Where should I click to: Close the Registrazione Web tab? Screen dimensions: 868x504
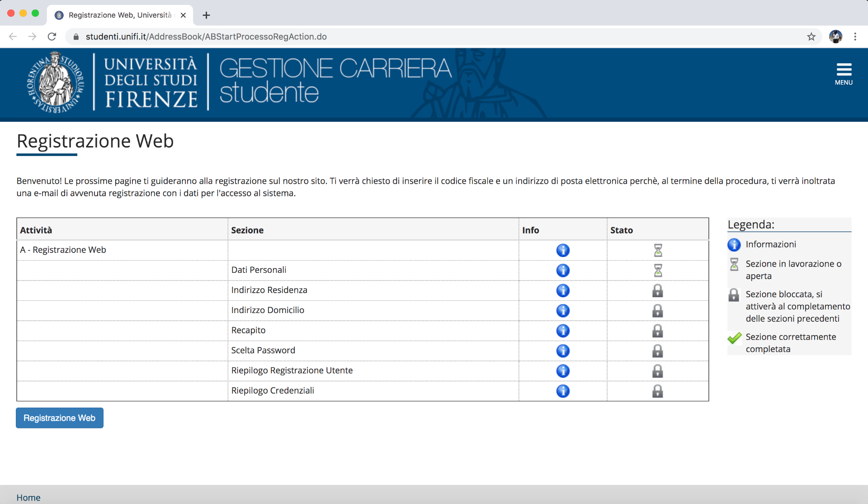click(x=183, y=15)
